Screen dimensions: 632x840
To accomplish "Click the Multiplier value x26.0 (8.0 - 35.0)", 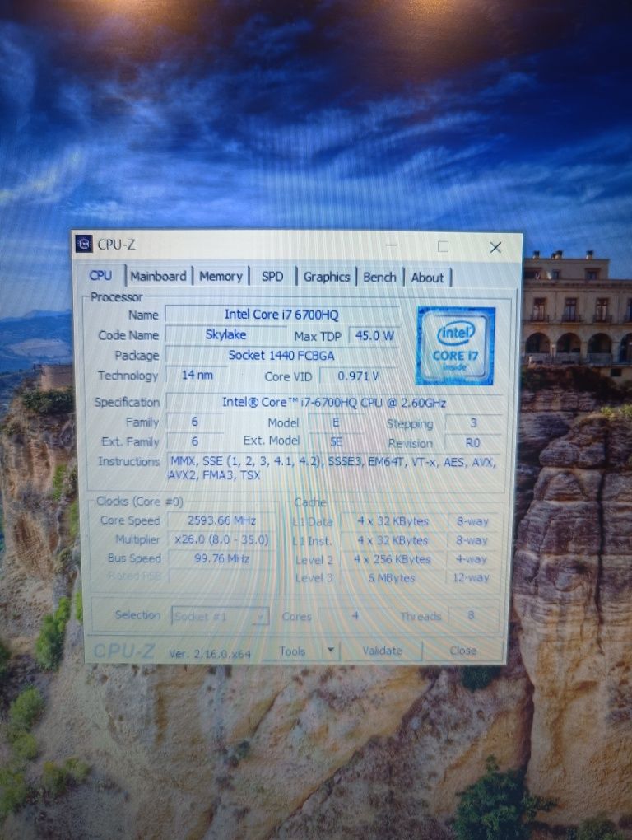I will (x=221, y=539).
